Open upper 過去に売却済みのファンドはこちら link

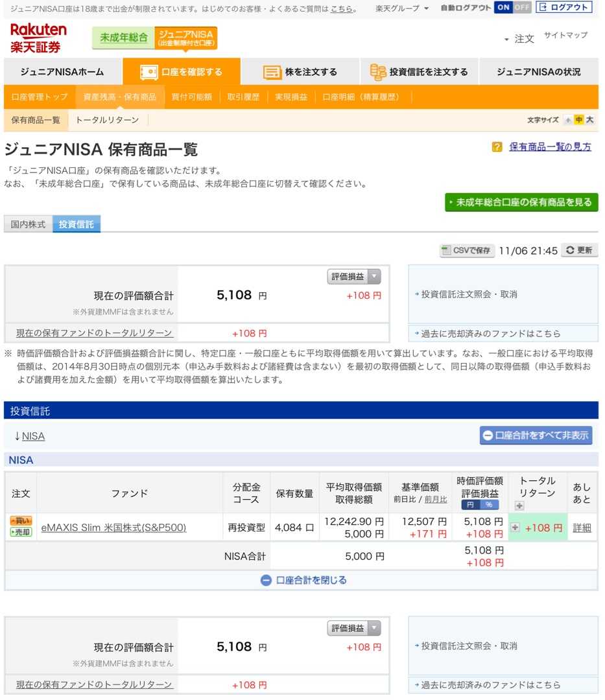[491, 334]
